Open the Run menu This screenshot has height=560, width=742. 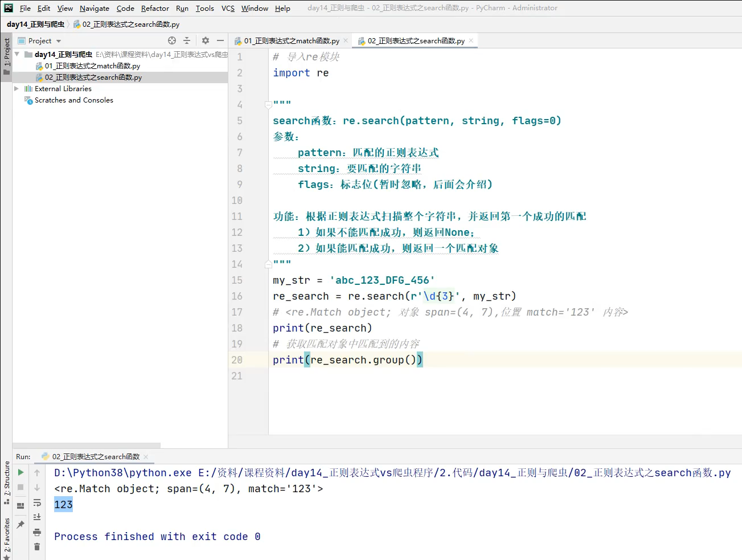182,8
